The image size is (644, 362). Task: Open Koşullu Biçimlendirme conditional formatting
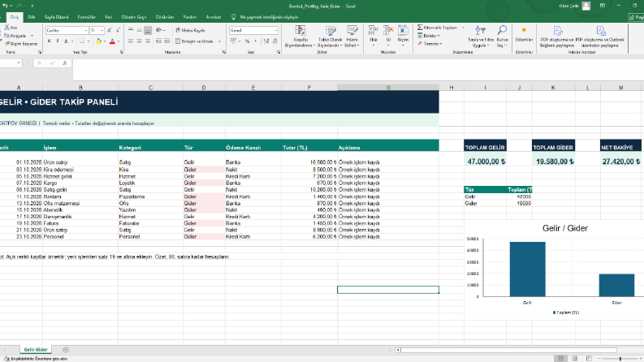pos(300,37)
